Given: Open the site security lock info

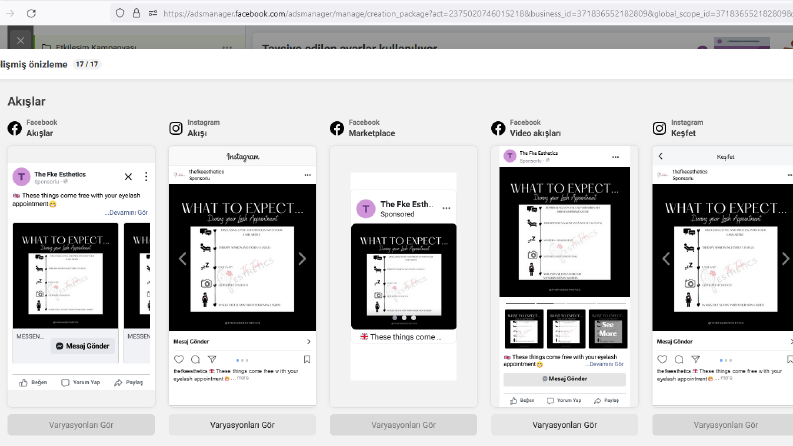Looking at the screenshot, I should [x=137, y=13].
